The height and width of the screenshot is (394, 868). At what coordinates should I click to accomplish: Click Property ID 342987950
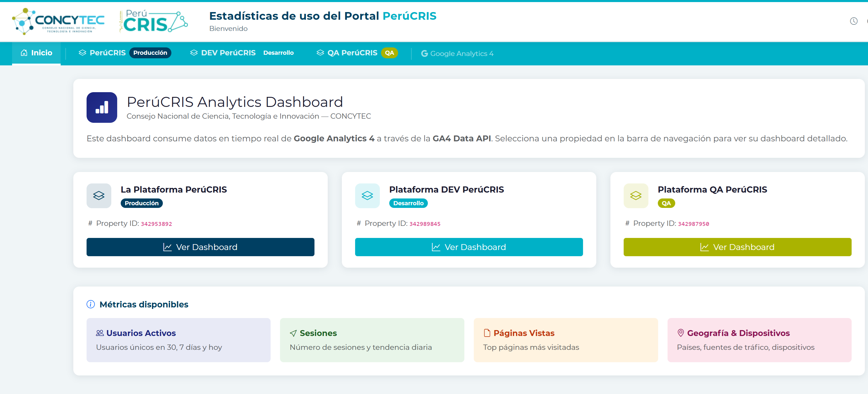(693, 224)
